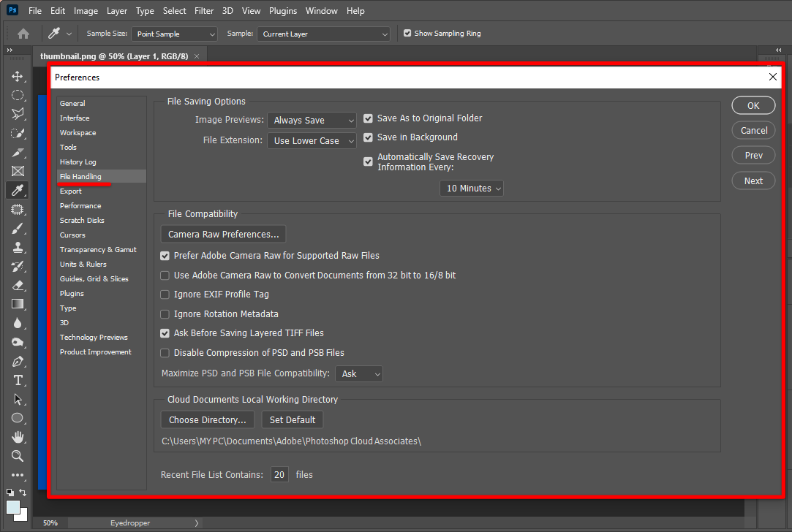Open the Filter menu

[204, 11]
